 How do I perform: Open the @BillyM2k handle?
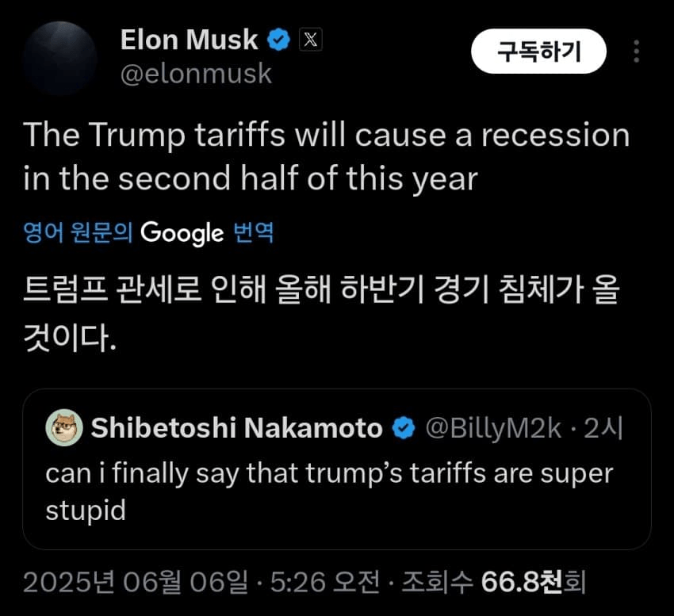[x=494, y=429]
